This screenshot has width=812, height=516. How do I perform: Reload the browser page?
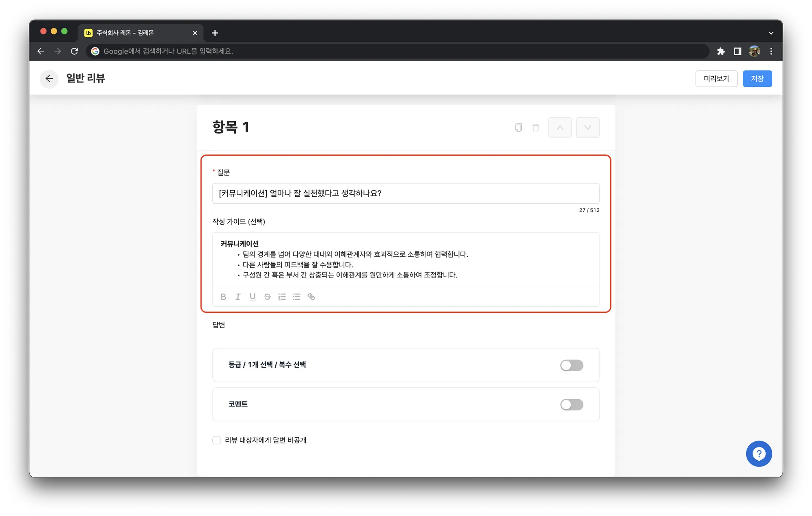click(x=74, y=51)
